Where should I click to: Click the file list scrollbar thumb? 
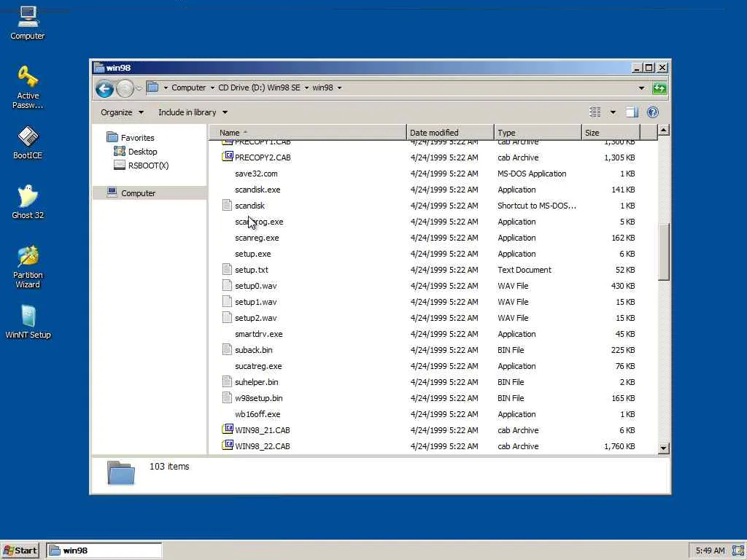(x=664, y=252)
